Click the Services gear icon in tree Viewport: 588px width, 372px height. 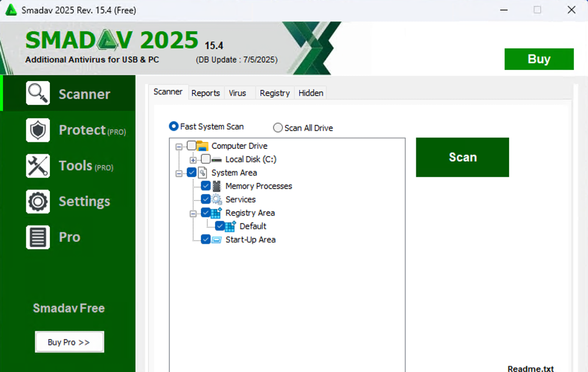(x=217, y=200)
